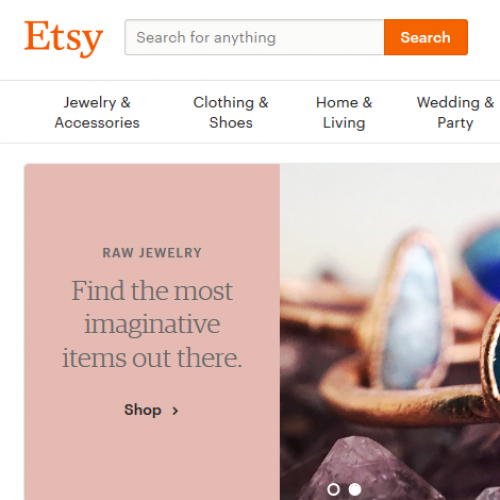Screen dimensions: 500x500
Task: Focus the 'Search for anything' field
Action: [x=254, y=37]
